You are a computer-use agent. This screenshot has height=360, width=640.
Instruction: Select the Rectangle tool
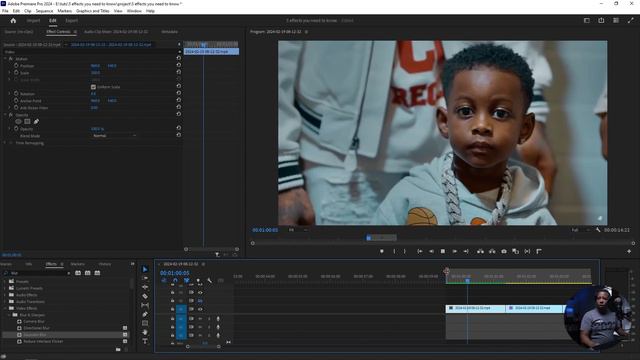coord(145,323)
